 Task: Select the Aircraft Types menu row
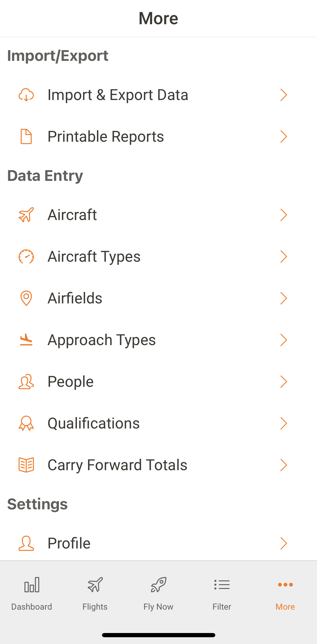94,257
